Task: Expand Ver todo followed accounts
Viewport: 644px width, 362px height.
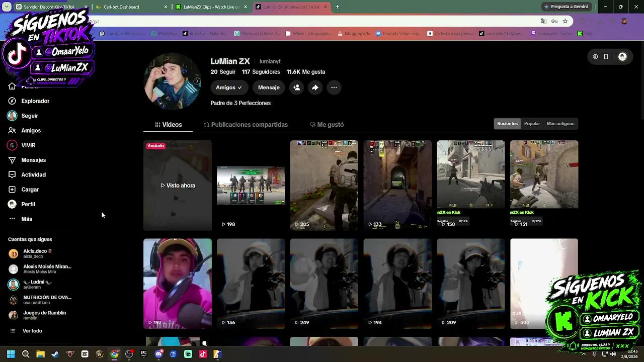Action: coord(26,331)
